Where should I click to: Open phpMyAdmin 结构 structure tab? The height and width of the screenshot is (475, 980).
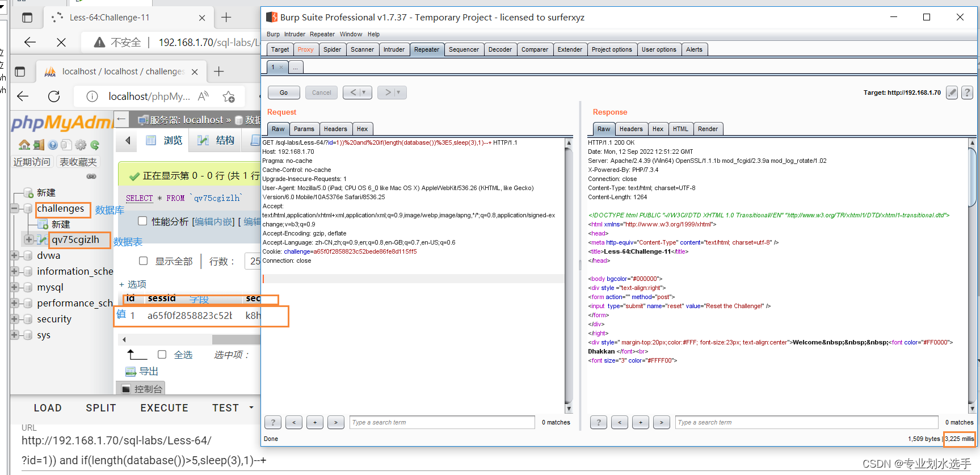coord(216,140)
